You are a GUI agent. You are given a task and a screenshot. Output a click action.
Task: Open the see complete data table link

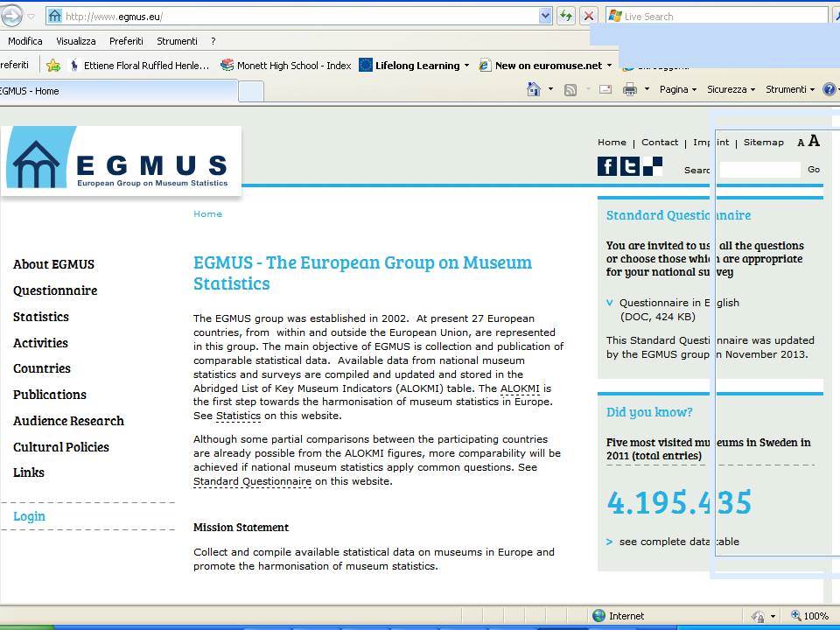click(x=679, y=542)
